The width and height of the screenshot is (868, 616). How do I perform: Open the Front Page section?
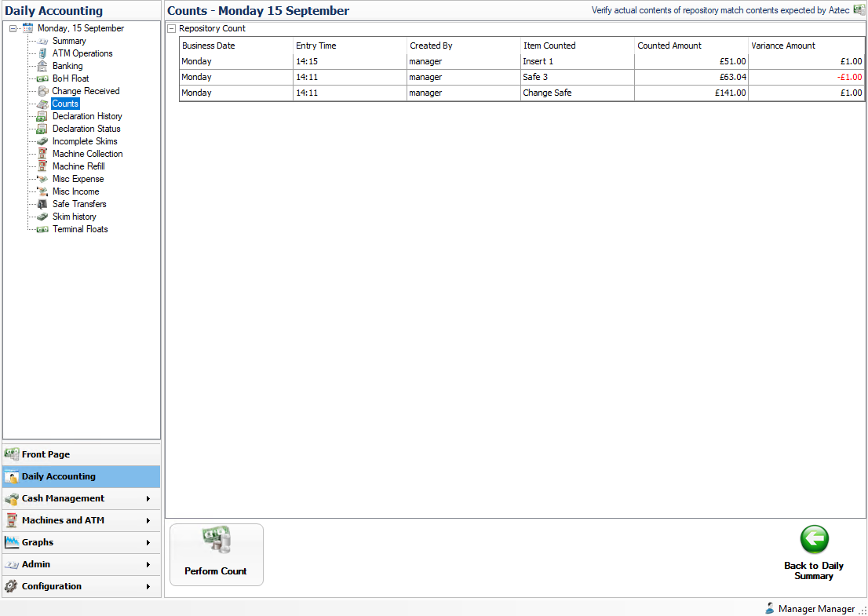click(46, 454)
